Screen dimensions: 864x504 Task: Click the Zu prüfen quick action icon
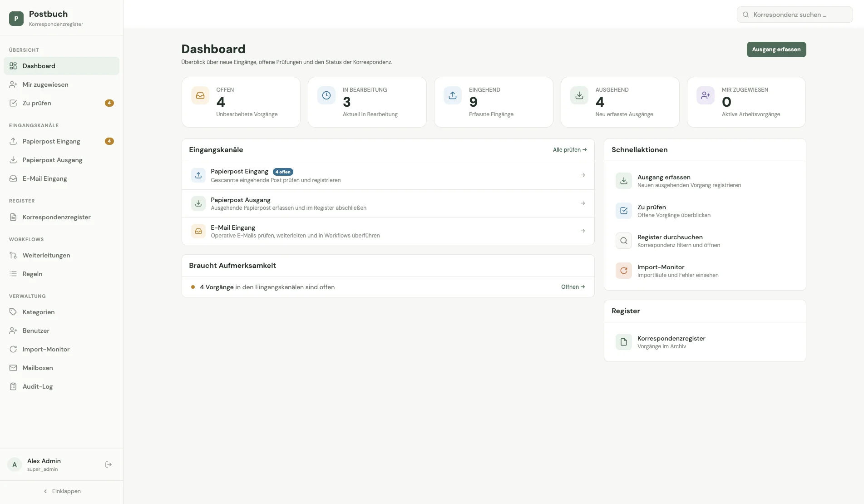click(624, 211)
